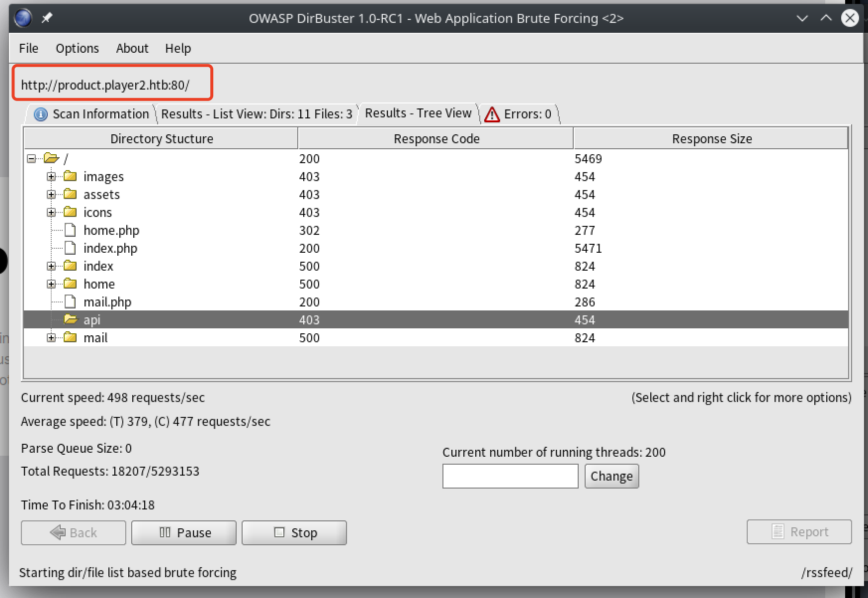868x598 pixels.
Task: Click the target URL http://product.player2.htb:80/
Action: coord(105,85)
